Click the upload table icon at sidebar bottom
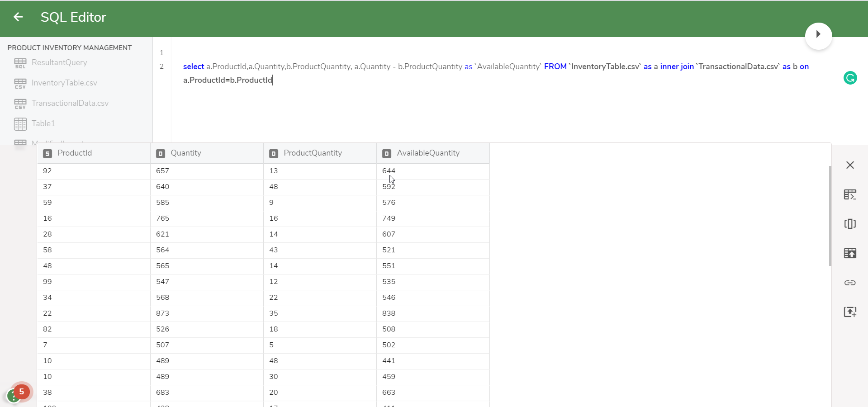This screenshot has height=407, width=868. tap(850, 312)
